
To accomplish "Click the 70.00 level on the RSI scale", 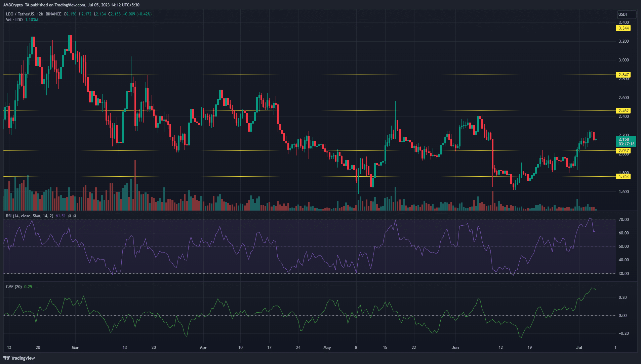I will coord(624,220).
